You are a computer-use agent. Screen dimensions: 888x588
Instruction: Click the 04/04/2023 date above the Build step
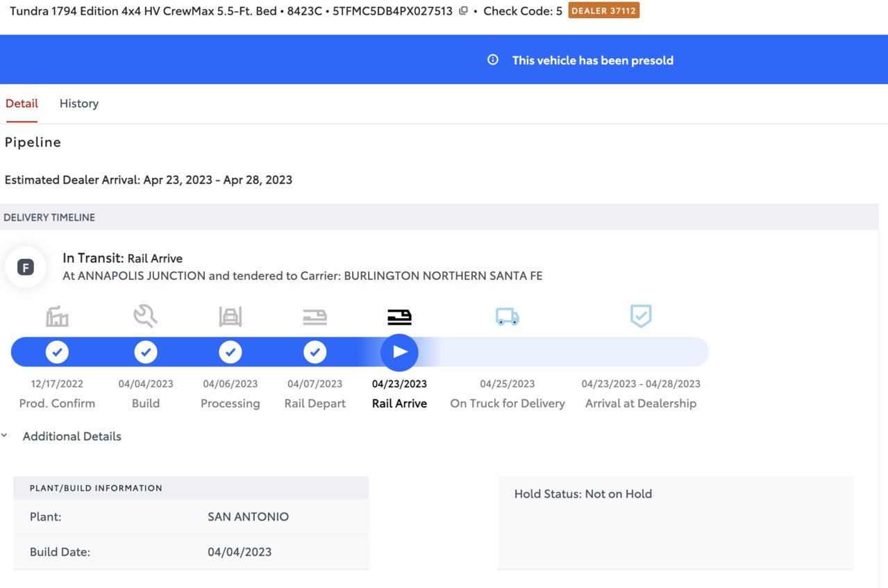(x=146, y=384)
